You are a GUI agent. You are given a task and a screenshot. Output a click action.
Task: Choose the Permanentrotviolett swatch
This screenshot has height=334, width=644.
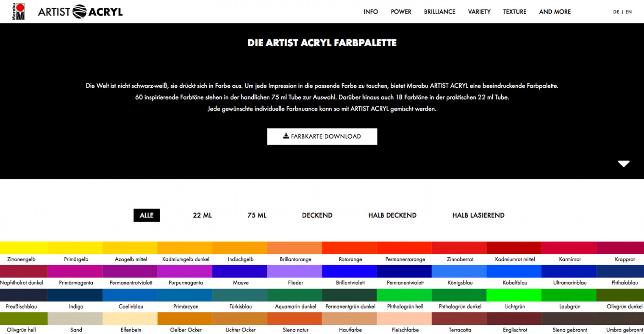(130, 271)
